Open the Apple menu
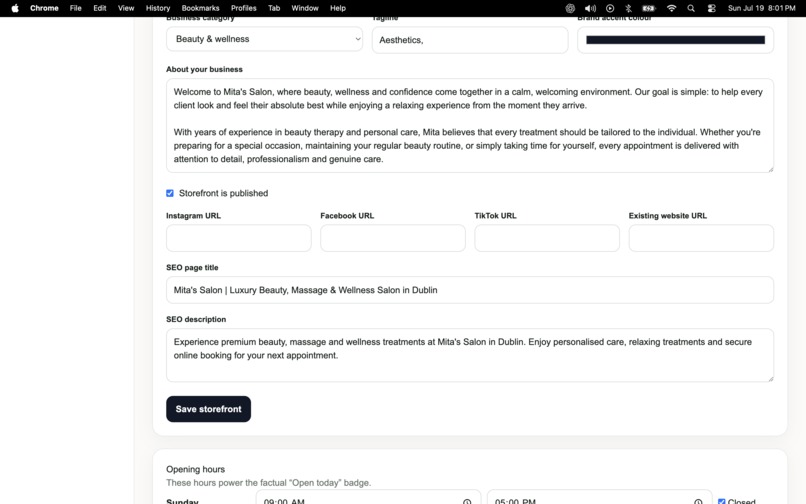 point(15,8)
